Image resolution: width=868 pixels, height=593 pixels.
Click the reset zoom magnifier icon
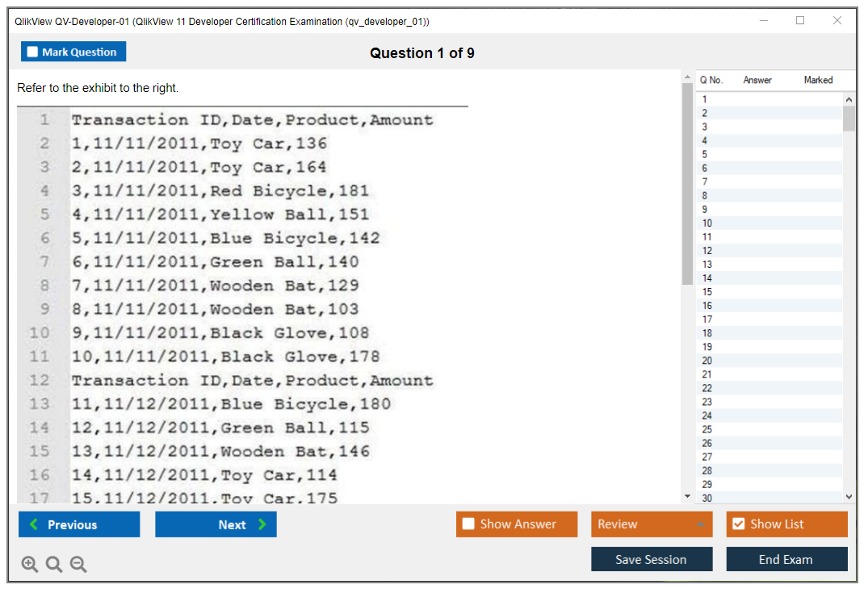pos(54,564)
